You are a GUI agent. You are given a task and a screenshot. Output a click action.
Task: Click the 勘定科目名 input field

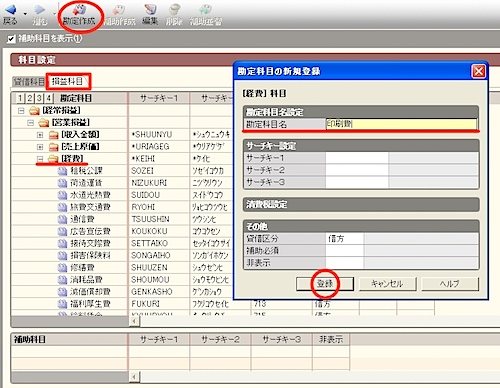pyautogui.click(x=401, y=124)
